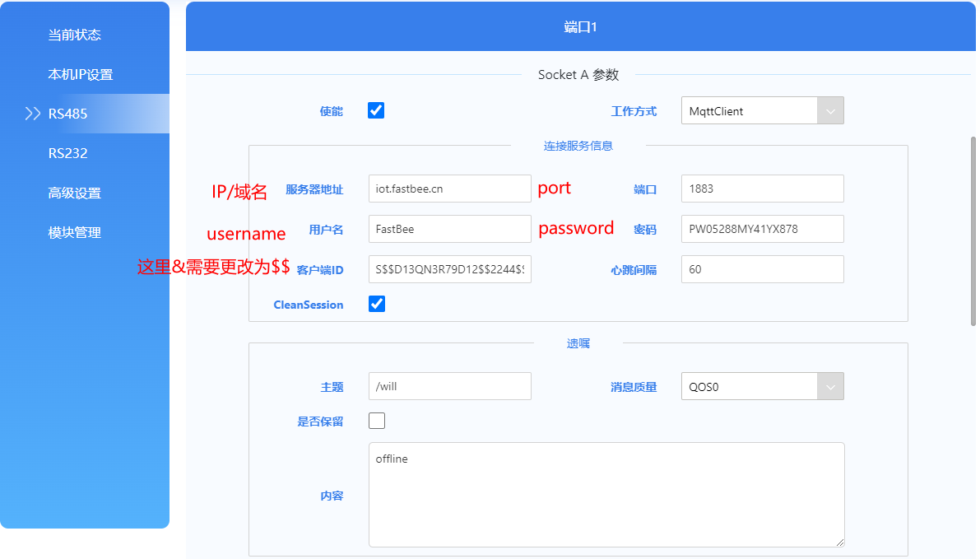Click the page's vertical scrollbar
Screen dimensions: 980x559
pyautogui.click(x=974, y=231)
